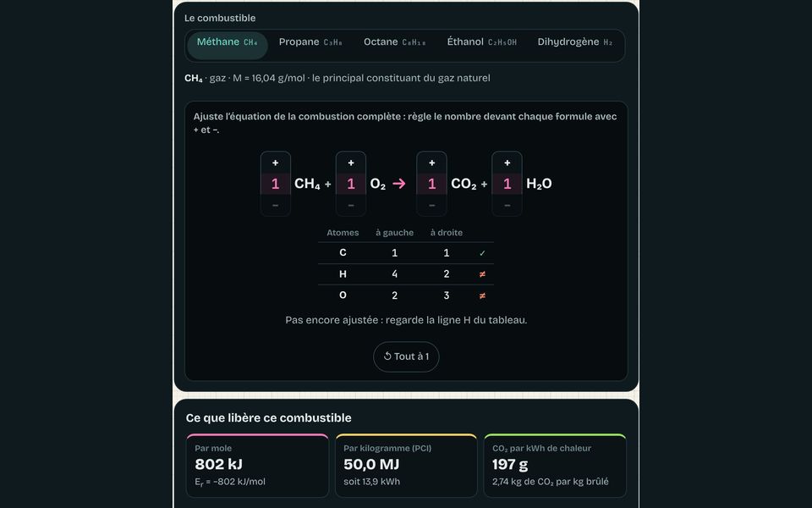
Task: Reset coefficients with Tout à 1 button
Action: click(x=406, y=356)
